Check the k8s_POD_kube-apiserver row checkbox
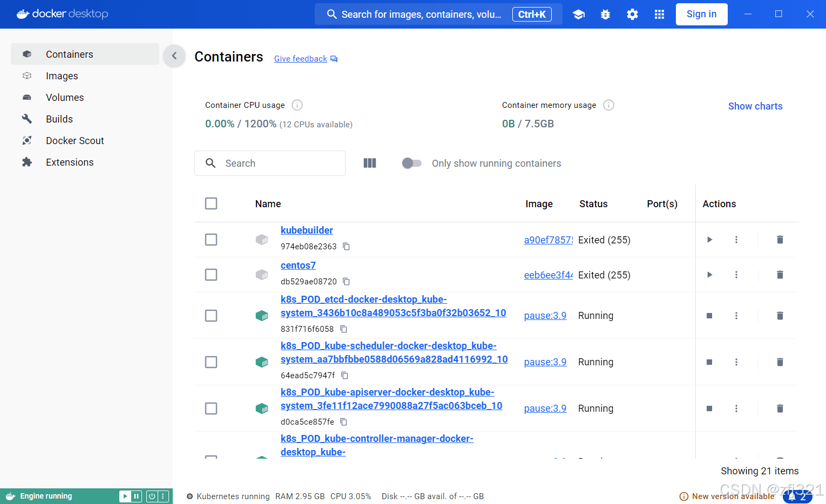The width and height of the screenshot is (826, 504). coord(211,408)
